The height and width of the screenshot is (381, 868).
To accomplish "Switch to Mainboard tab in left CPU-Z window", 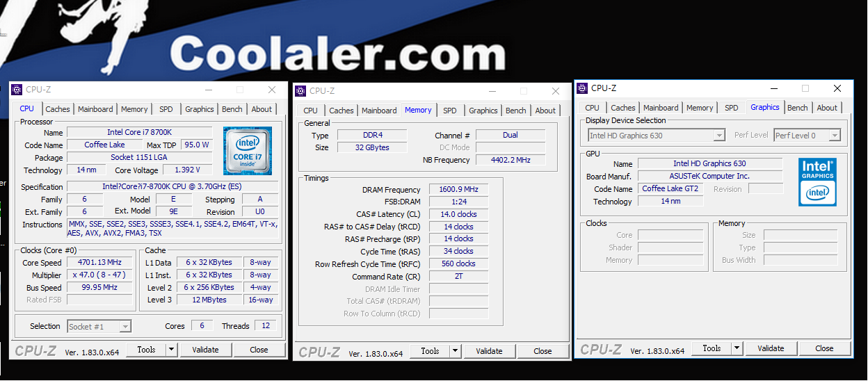I will click(x=95, y=109).
